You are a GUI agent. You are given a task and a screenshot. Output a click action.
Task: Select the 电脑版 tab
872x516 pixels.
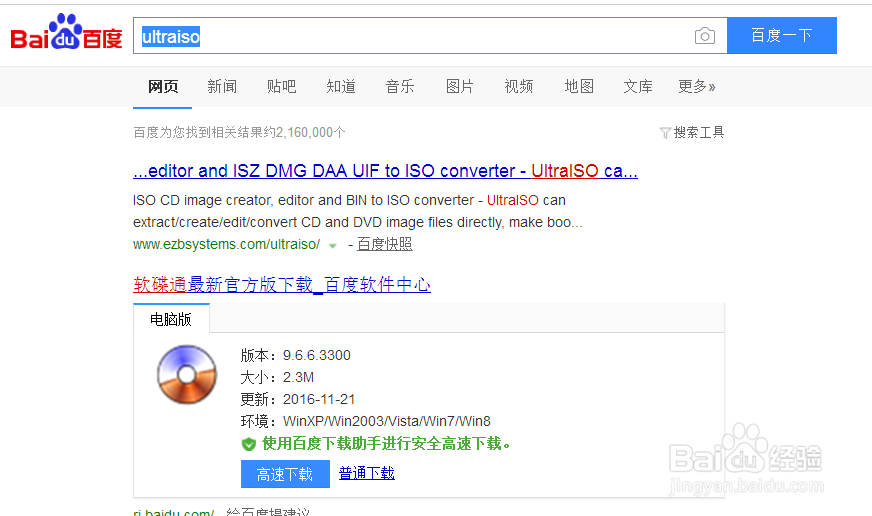[171, 319]
